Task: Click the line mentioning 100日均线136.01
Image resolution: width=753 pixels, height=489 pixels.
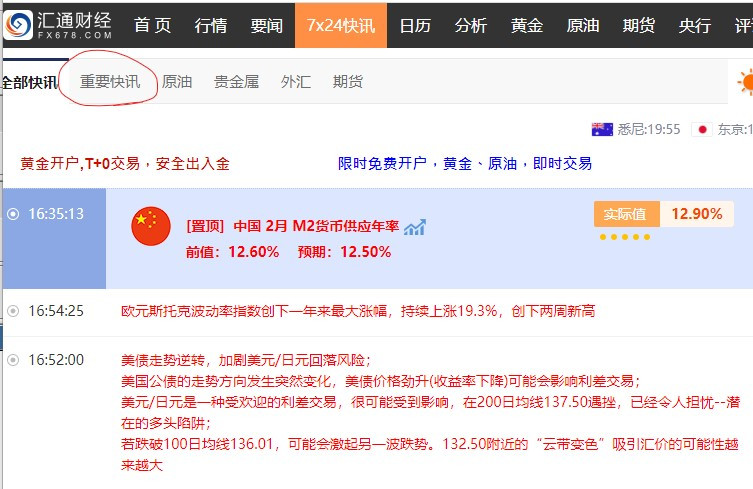Action: (x=429, y=444)
